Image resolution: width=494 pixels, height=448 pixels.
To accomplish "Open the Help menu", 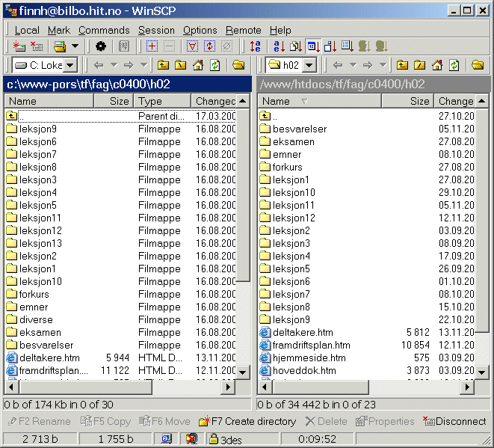I will (280, 30).
